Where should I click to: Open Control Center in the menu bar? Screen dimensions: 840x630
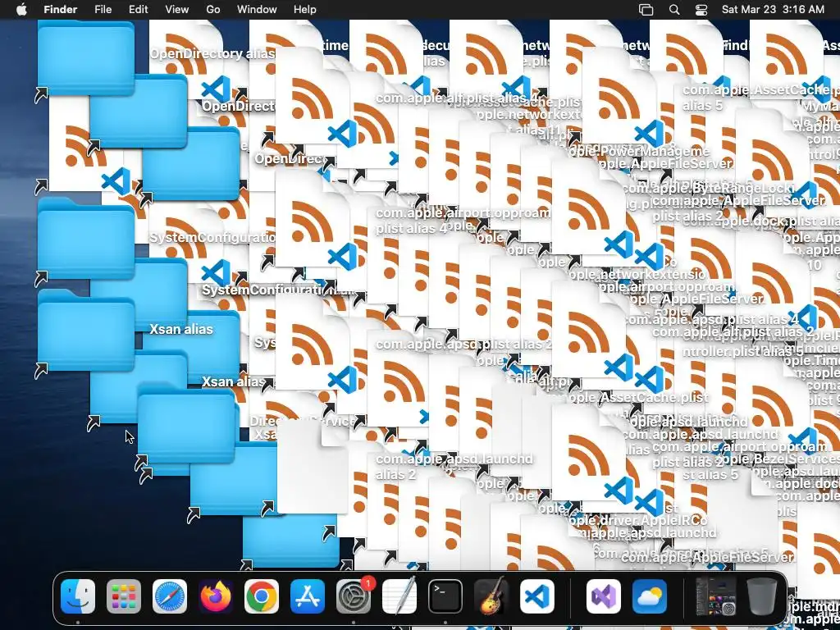[x=701, y=10]
